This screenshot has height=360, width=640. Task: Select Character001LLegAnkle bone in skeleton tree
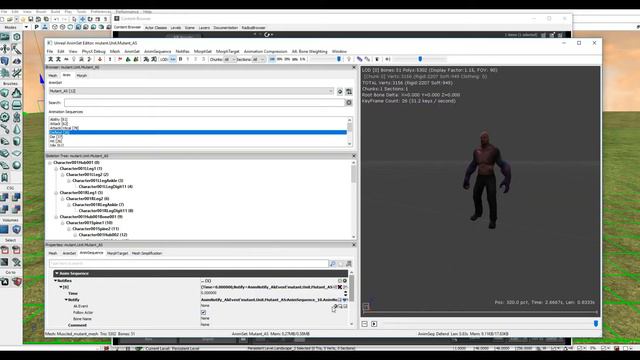tap(98, 180)
